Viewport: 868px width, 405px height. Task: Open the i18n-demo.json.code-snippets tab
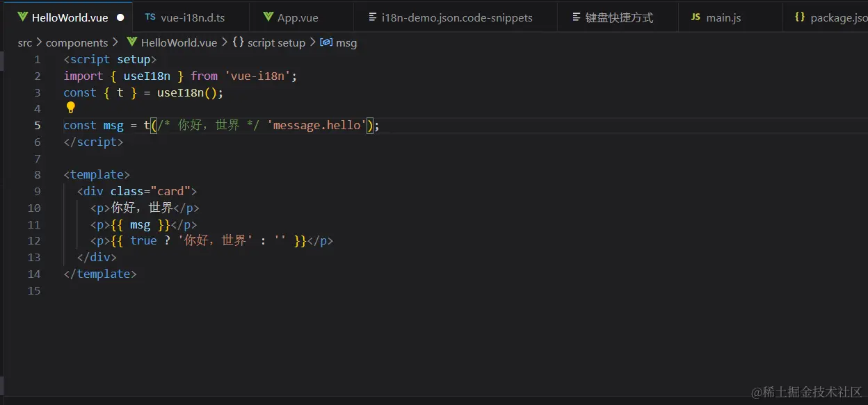click(x=456, y=17)
